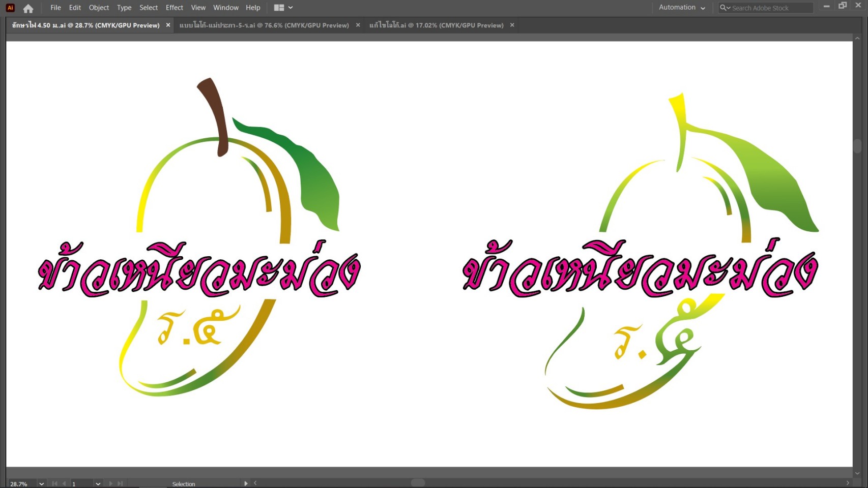This screenshot has width=868, height=488.
Task: Click the status bar play arrow
Action: pos(246,483)
